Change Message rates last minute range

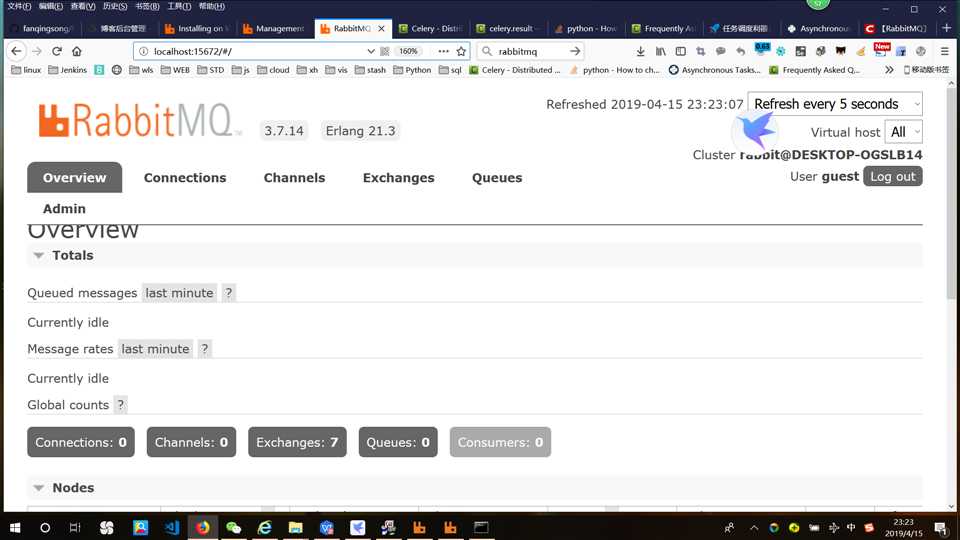click(156, 349)
